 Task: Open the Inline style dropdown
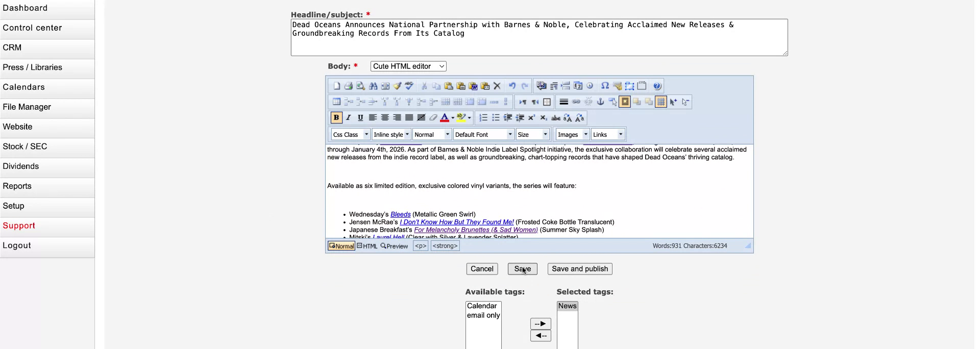[x=391, y=134]
